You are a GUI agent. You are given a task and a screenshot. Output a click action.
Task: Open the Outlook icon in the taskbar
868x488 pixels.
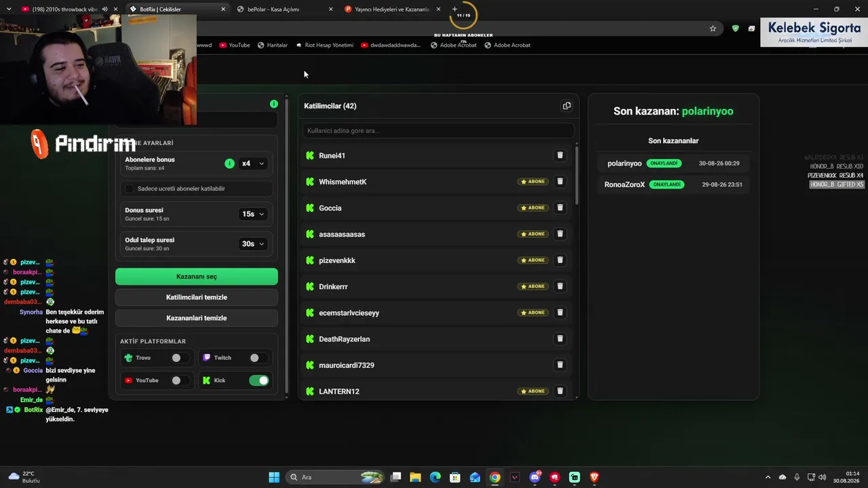coord(475,477)
